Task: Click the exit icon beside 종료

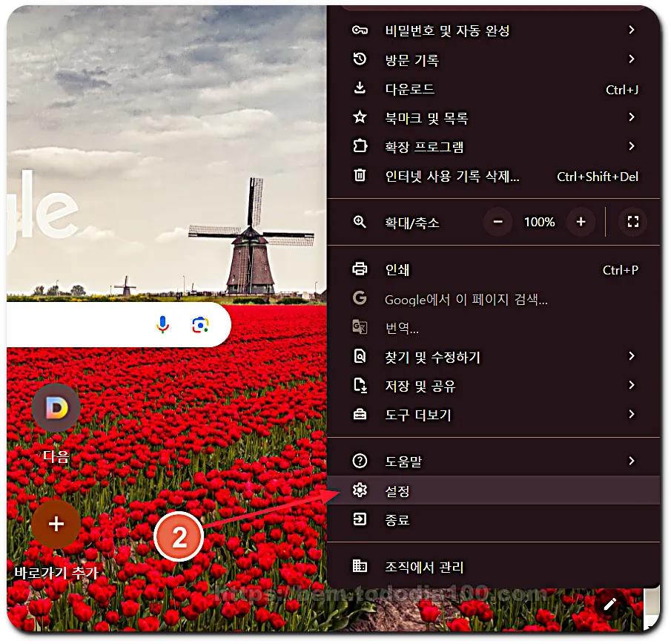Action: [360, 519]
